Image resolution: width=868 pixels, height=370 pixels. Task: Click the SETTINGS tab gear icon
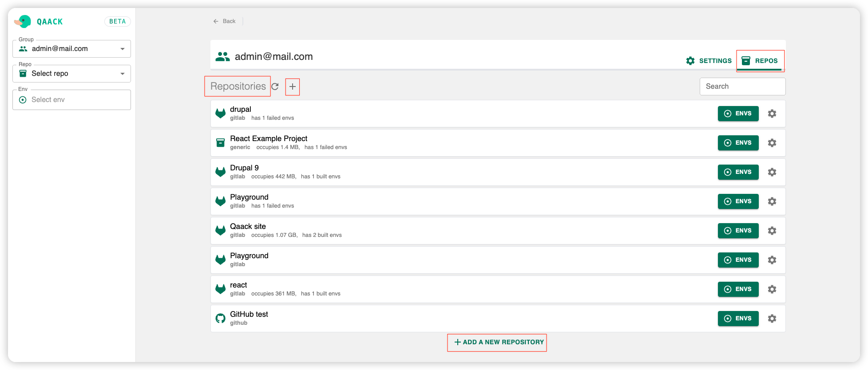[690, 61]
